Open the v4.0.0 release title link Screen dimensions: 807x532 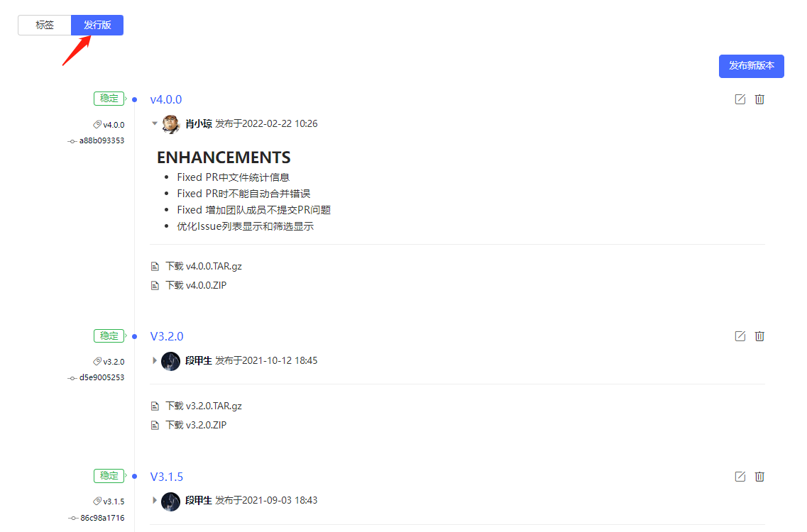pos(165,99)
